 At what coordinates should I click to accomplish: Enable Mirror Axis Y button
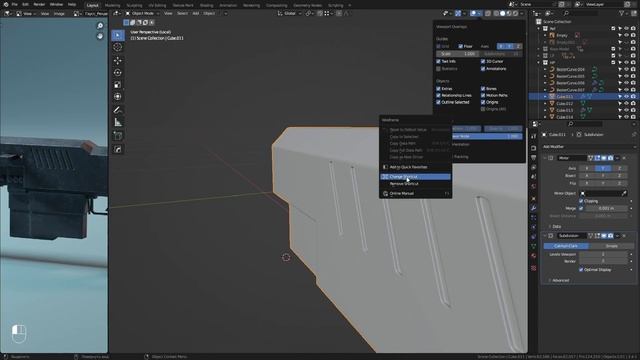[x=603, y=168]
